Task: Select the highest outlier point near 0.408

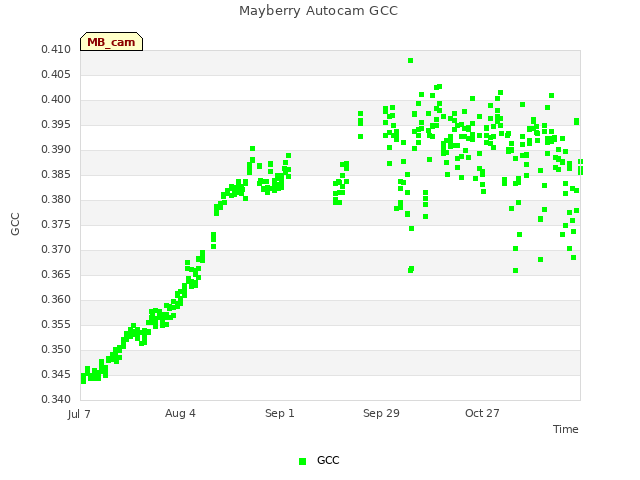Action: click(x=411, y=60)
